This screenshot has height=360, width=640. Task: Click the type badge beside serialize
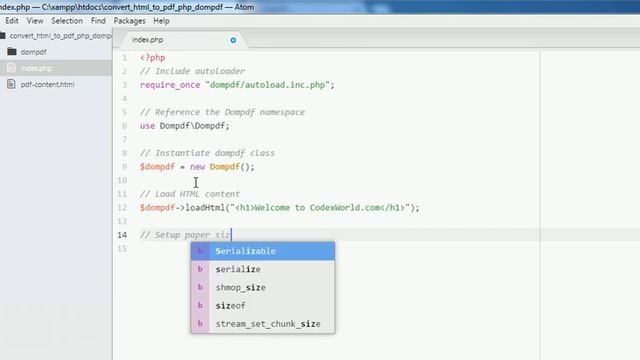[x=200, y=269]
